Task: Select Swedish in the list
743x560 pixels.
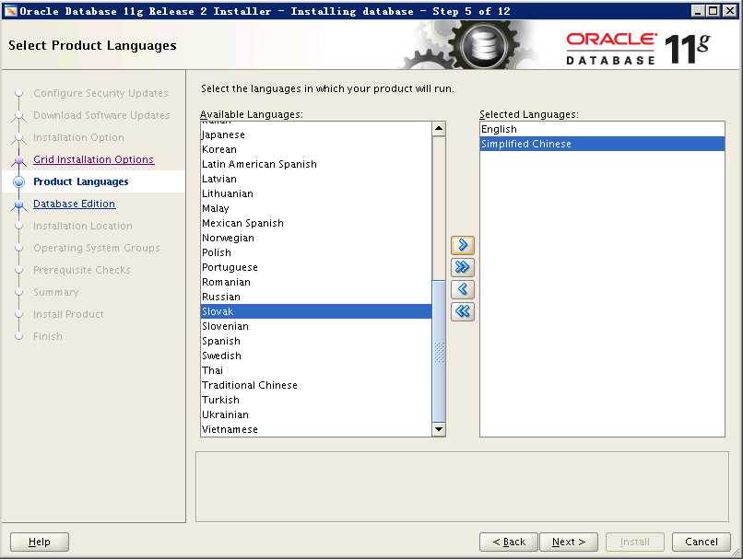Action: [x=316, y=356]
